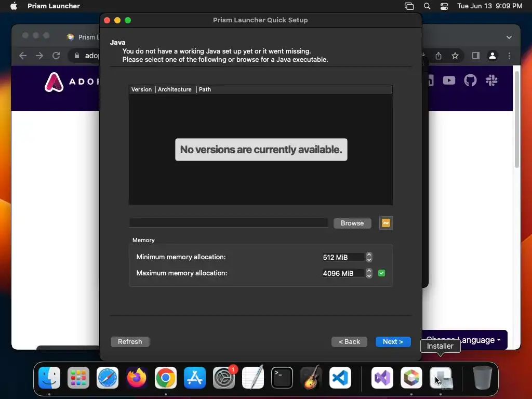Open Finder from the Dock
The image size is (532, 399).
pos(49,378)
